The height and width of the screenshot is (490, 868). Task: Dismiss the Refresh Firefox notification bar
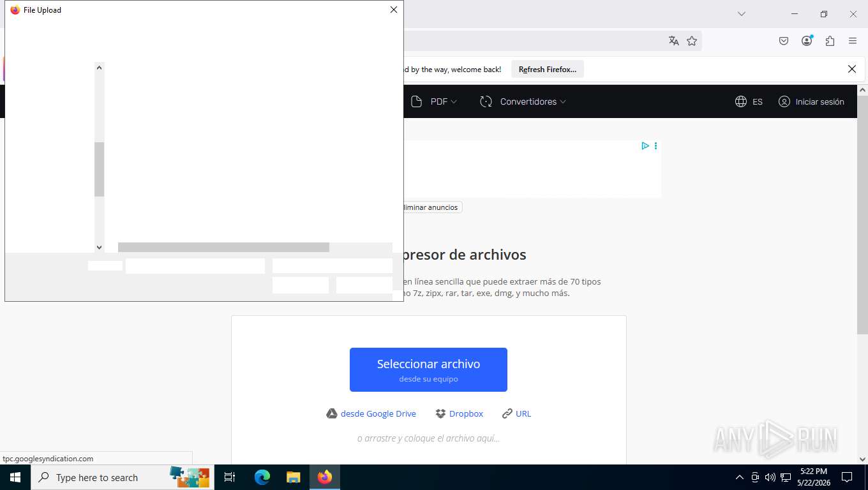[851, 69]
